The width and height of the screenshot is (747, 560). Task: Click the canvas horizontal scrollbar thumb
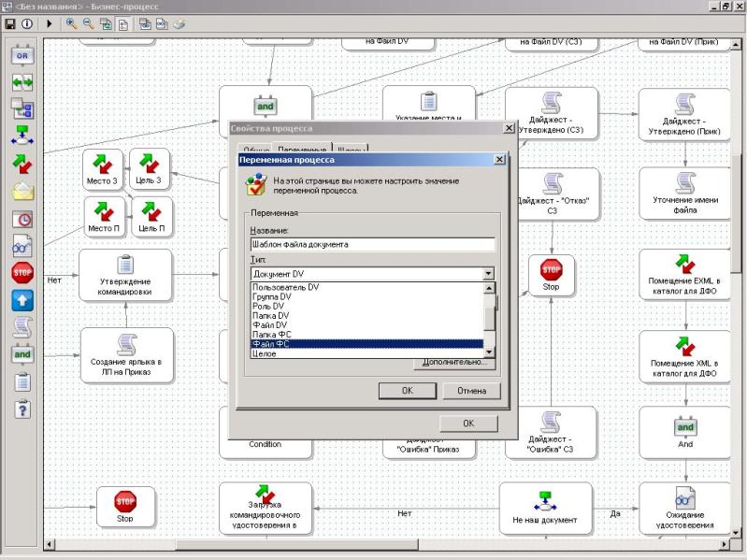click(x=296, y=544)
